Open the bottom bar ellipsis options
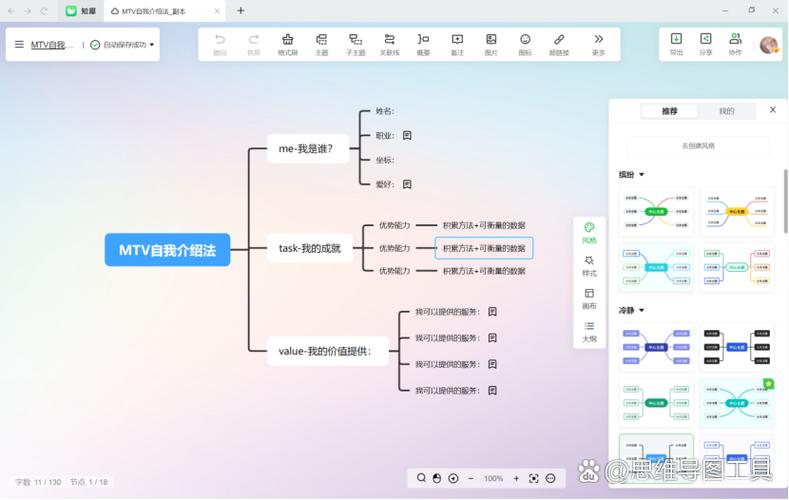The image size is (789, 500). [x=550, y=478]
